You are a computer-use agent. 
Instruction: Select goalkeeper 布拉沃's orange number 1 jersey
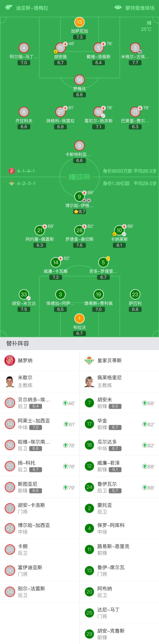[79, 318]
